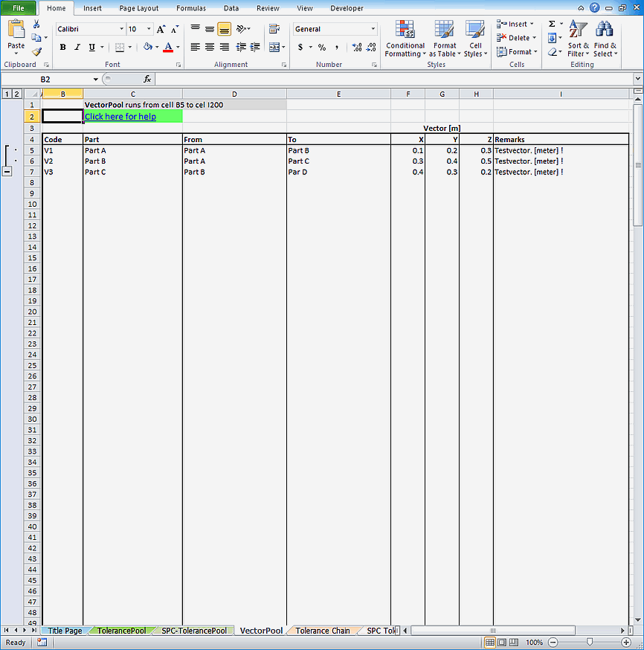Switch to Page Layout view
The image size is (644, 650).
pos(502,643)
